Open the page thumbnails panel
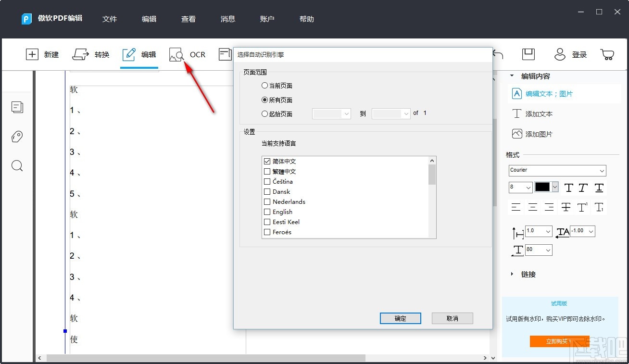This screenshot has width=629, height=364. pyautogui.click(x=17, y=107)
